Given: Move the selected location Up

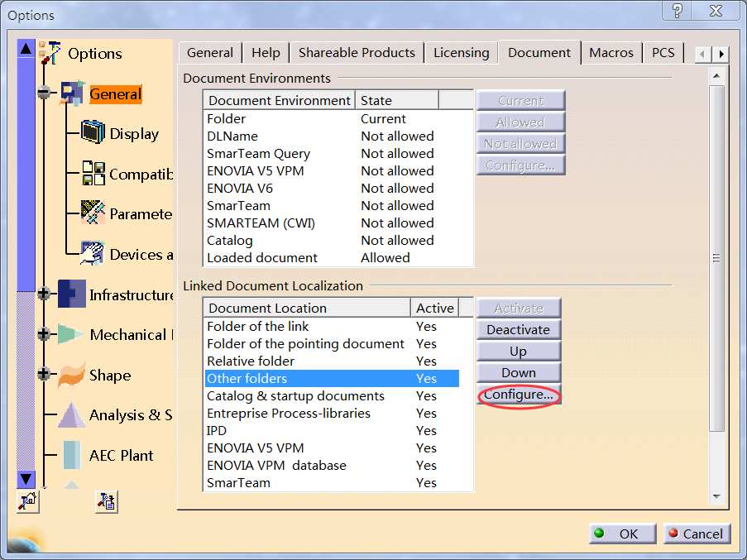Looking at the screenshot, I should coord(519,351).
